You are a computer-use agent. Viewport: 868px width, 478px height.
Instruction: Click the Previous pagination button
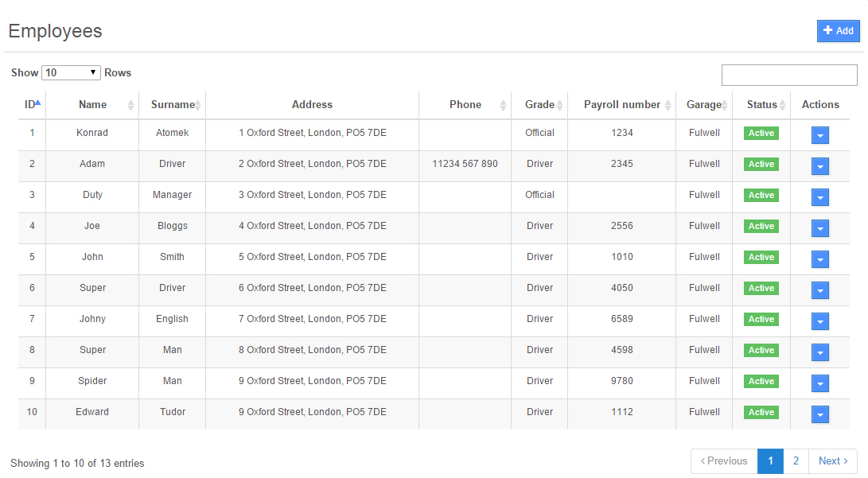click(x=724, y=461)
